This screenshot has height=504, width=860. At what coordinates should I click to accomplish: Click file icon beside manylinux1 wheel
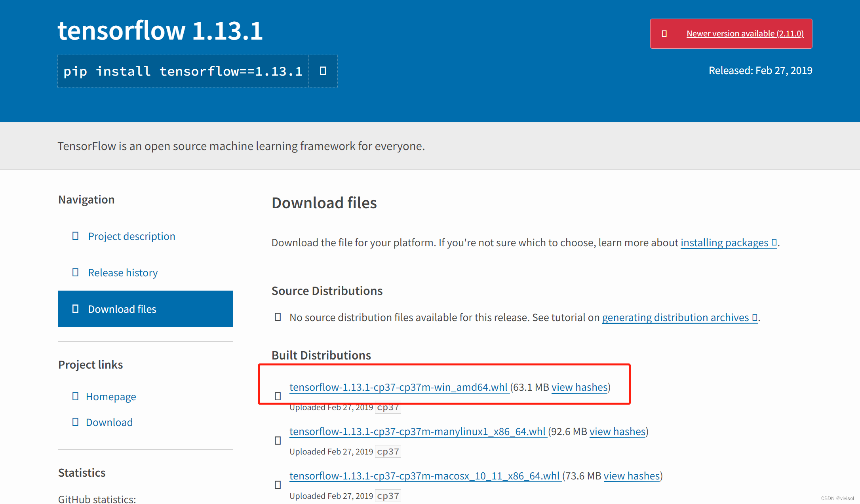[x=278, y=441]
